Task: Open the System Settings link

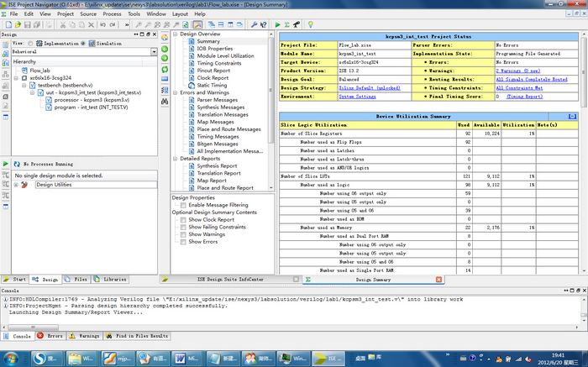Action: 357,97
